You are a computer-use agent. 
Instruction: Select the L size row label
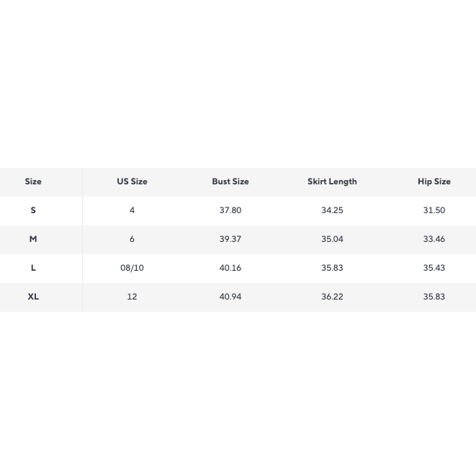[x=33, y=268]
